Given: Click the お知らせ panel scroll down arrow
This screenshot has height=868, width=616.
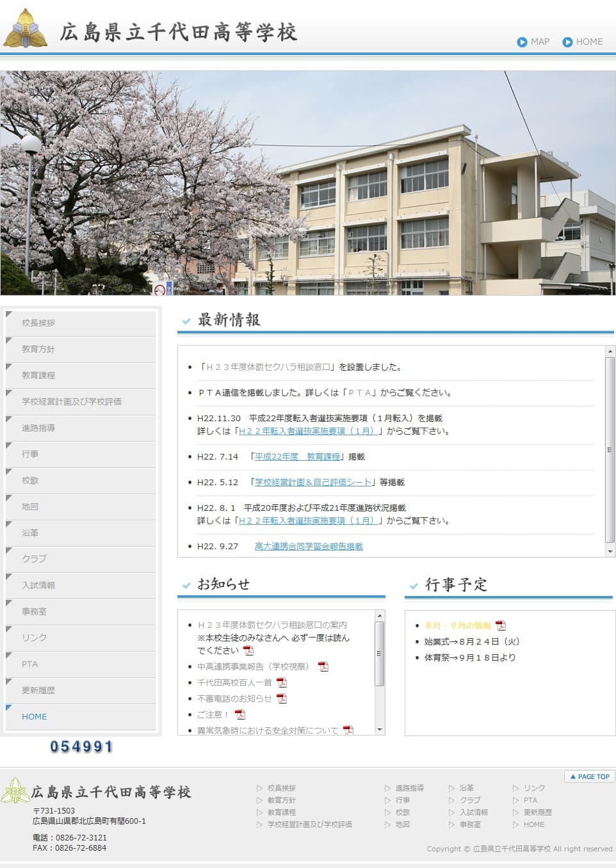Looking at the screenshot, I should click(380, 730).
